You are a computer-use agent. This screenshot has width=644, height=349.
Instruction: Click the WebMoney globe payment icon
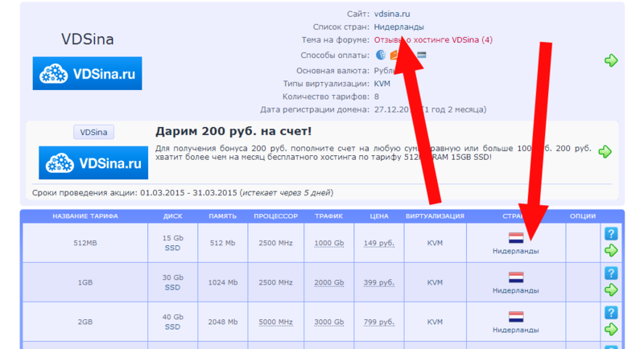[x=381, y=55]
